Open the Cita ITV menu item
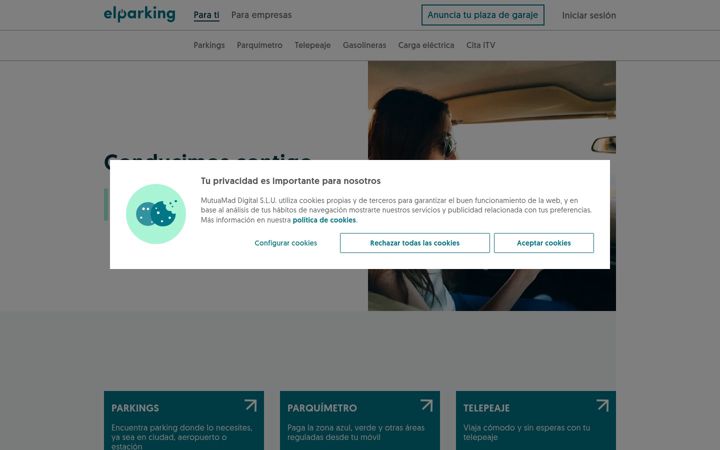This screenshot has width=720, height=450. 481,45
